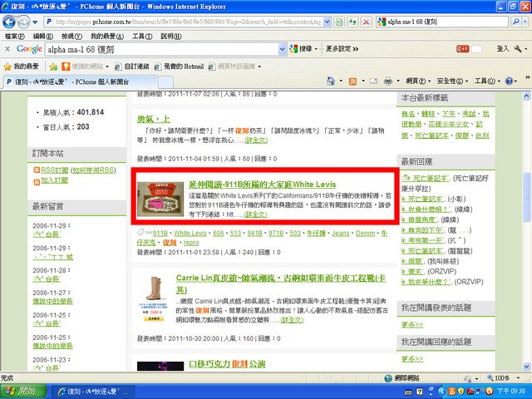Click the 如何使用RSS link

pos(93,170)
